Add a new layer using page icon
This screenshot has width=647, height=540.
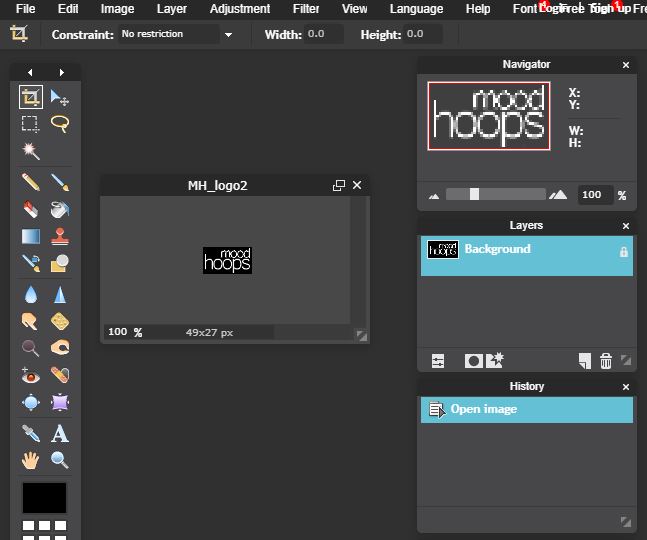[x=584, y=361]
